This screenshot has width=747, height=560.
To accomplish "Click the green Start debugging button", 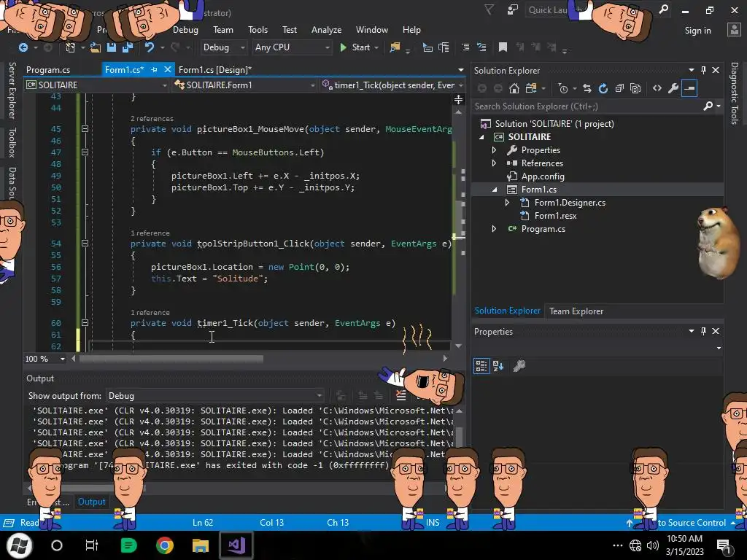I will pyautogui.click(x=355, y=47).
